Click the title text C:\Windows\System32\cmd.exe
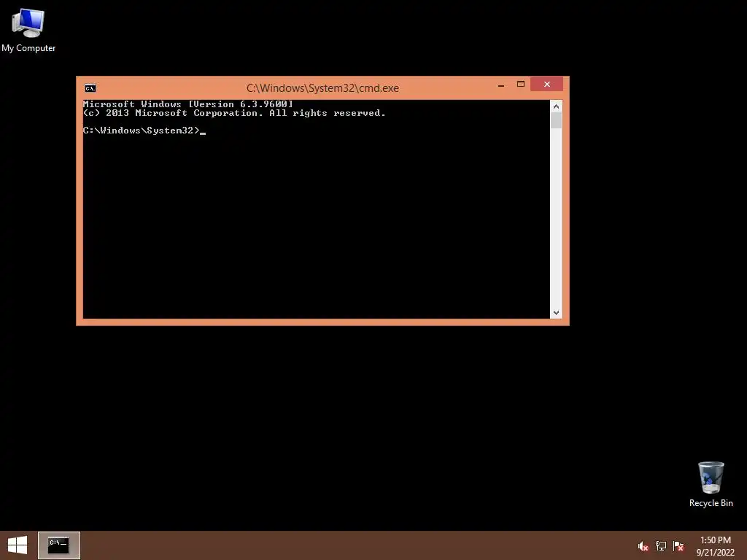This screenshot has height=560, width=747. [322, 88]
